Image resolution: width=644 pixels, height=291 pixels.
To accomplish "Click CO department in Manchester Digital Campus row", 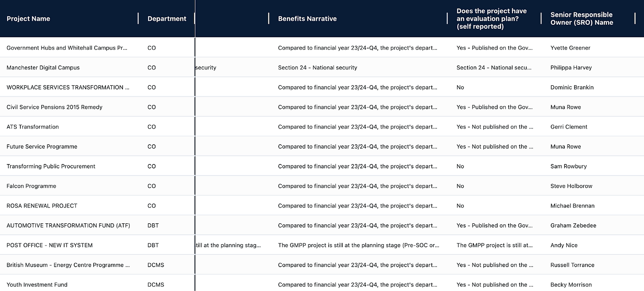I will coord(152,68).
